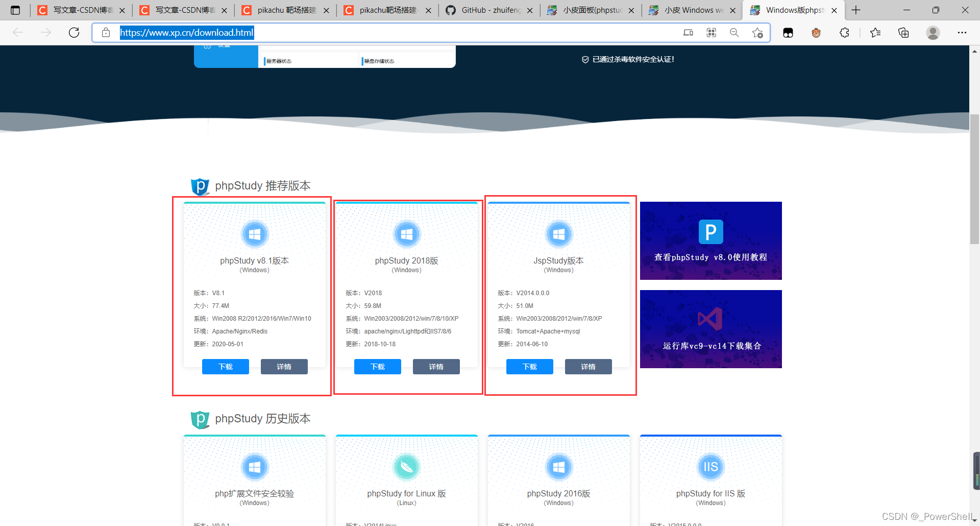Click the Linux leaf icon on phpStudy for Linux
This screenshot has width=980, height=526.
tap(407, 467)
